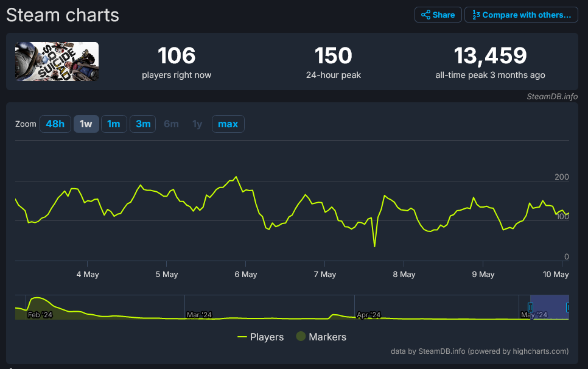Choose the max zoom range
This screenshot has height=369, width=588.
coord(228,124)
